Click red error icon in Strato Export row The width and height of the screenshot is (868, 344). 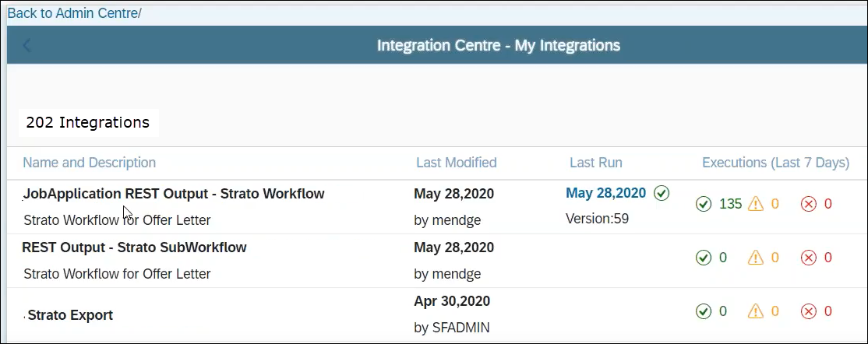(809, 311)
